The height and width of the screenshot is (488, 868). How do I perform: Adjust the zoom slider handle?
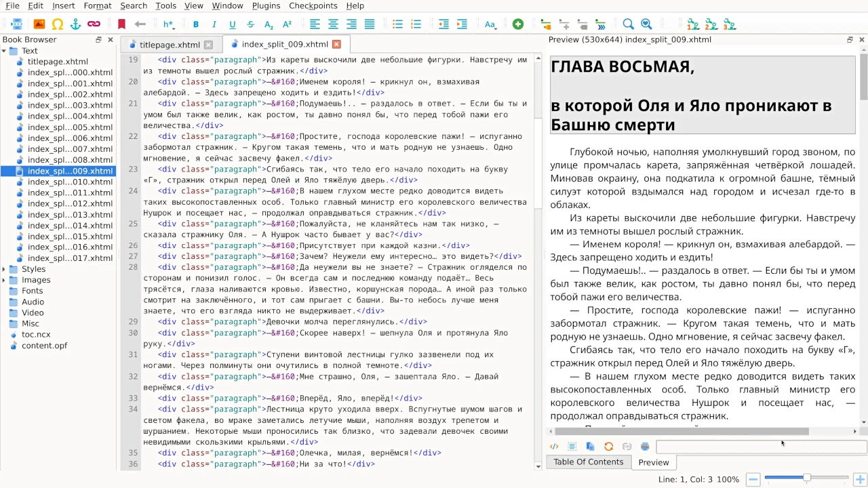[806, 478]
